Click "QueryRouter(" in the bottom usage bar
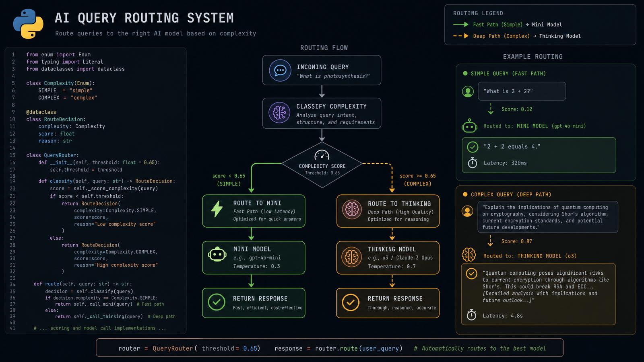 click(175, 349)
